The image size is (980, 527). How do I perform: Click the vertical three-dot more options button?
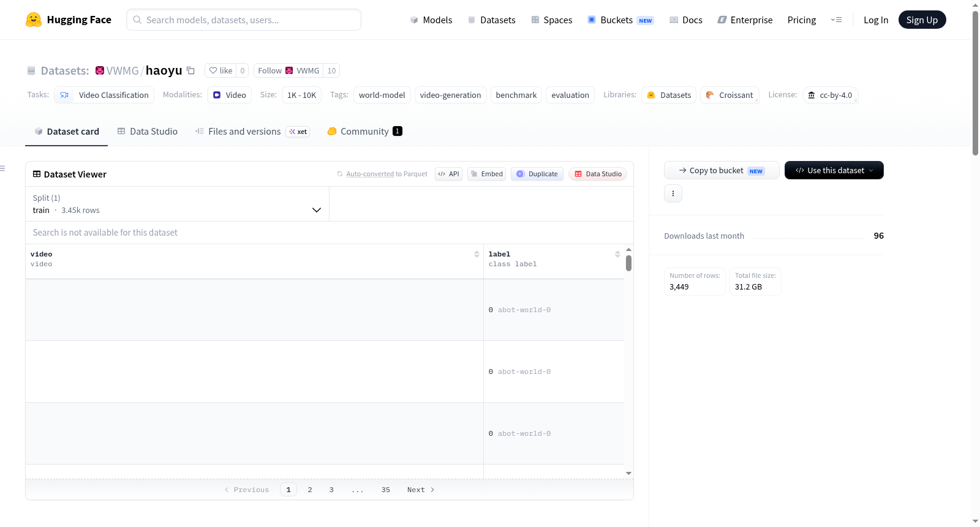[x=673, y=193]
